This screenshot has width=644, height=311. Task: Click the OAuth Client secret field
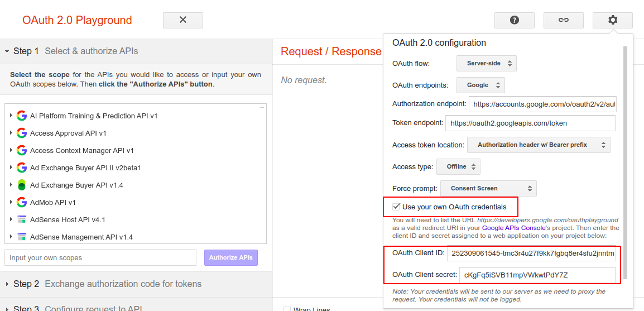point(537,275)
